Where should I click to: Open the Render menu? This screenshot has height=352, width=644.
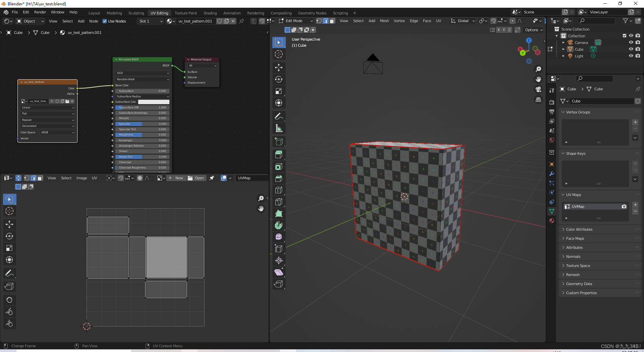coord(40,12)
